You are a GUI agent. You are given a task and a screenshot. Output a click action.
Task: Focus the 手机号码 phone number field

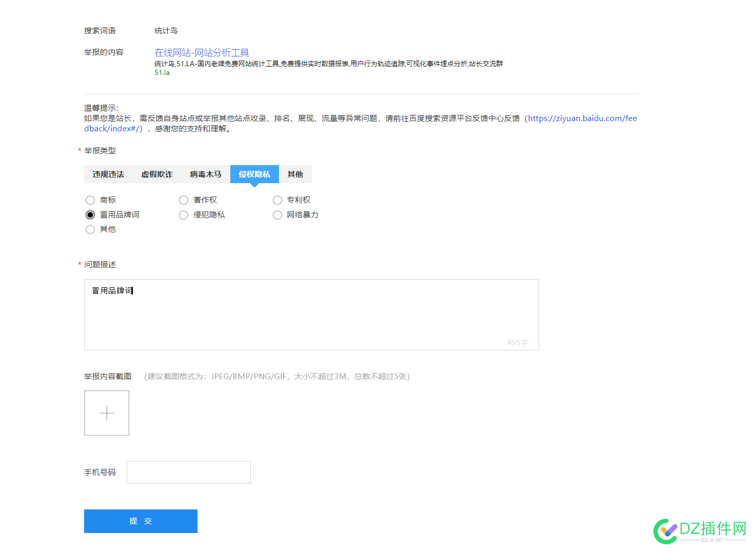(189, 472)
